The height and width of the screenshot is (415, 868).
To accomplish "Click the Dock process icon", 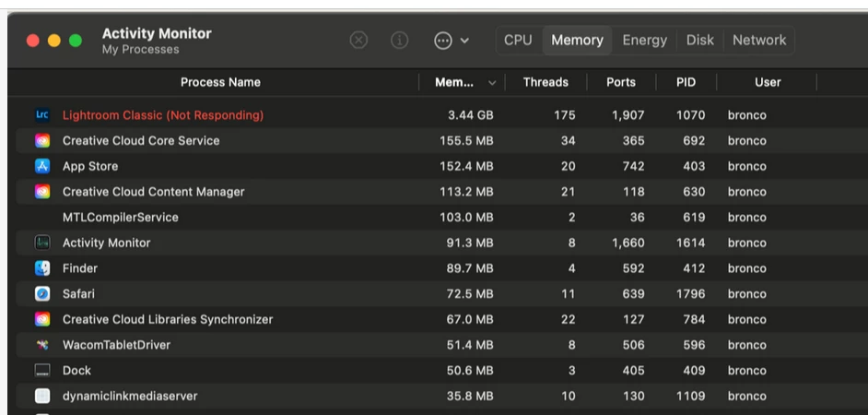I will [42, 370].
